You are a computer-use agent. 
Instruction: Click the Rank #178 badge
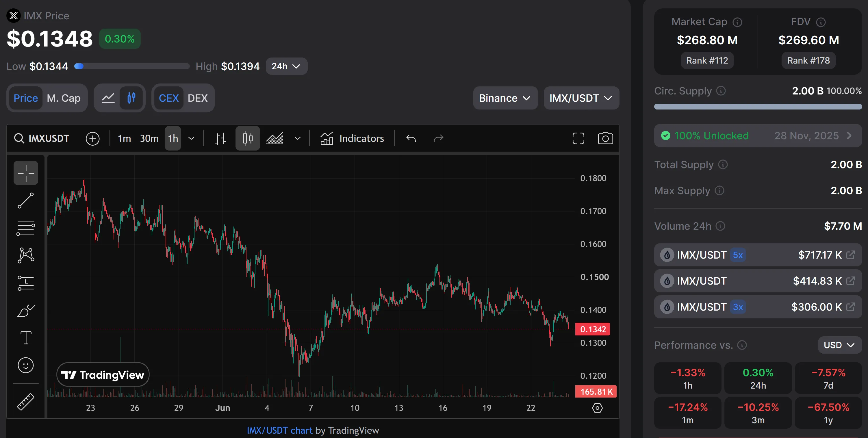(808, 60)
